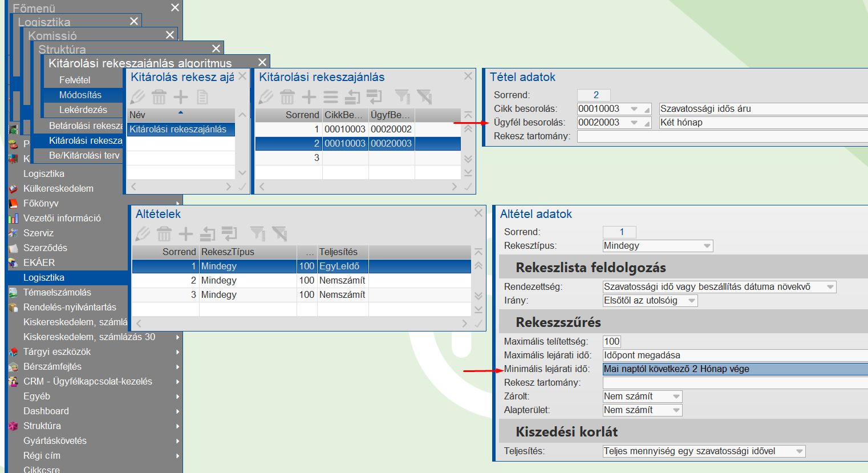Open the Rendezettség dropdown
868x473 pixels.
pos(830,287)
